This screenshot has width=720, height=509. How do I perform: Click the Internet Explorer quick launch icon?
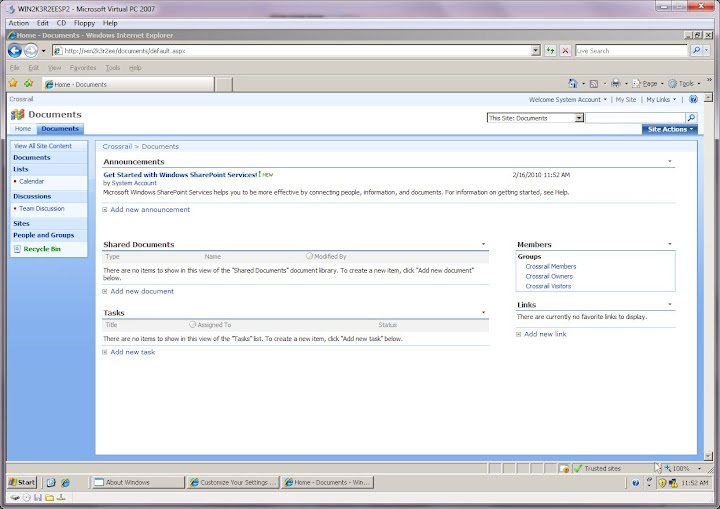[x=65, y=482]
